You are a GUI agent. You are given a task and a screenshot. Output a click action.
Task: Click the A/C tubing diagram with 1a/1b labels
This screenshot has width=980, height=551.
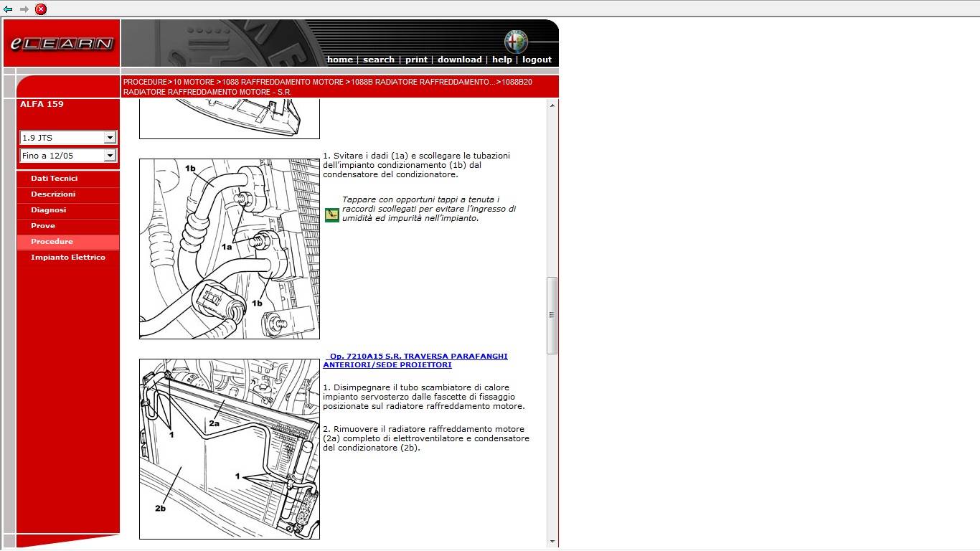[230, 249]
